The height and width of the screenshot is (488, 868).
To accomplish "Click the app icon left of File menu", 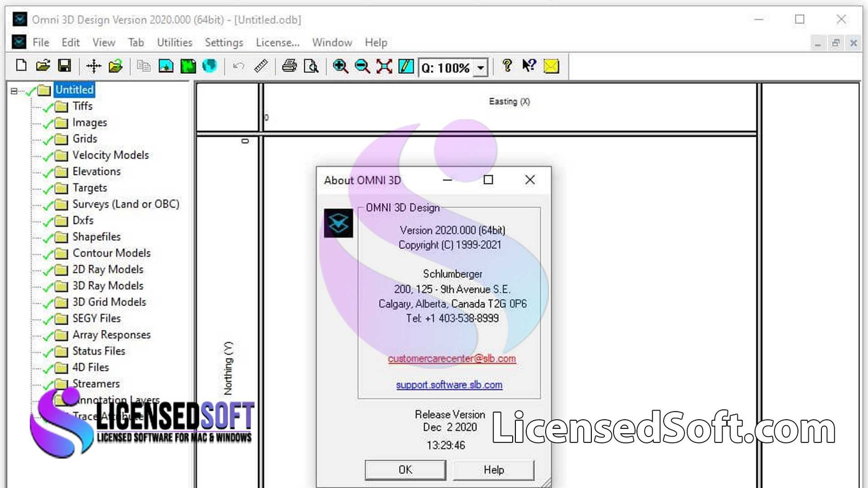I will click(19, 42).
